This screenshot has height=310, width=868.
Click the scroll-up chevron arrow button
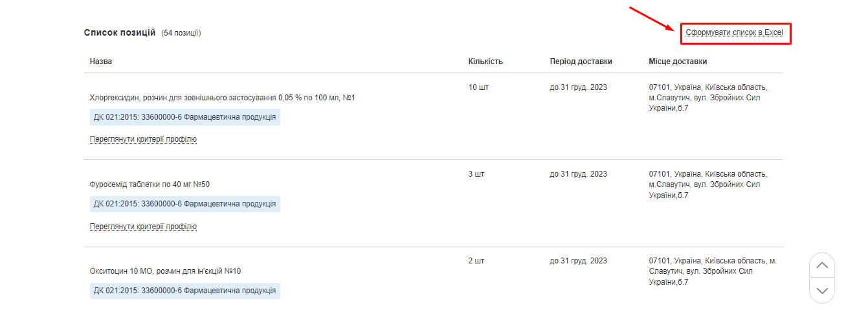click(x=822, y=265)
